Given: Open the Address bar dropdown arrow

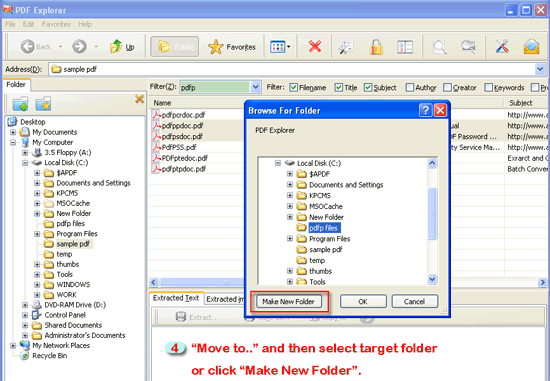Looking at the screenshot, I should [540, 69].
